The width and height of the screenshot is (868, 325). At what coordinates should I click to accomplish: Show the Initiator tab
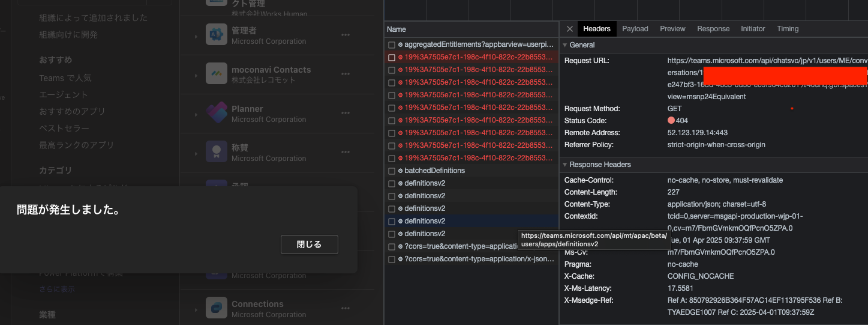click(x=753, y=29)
